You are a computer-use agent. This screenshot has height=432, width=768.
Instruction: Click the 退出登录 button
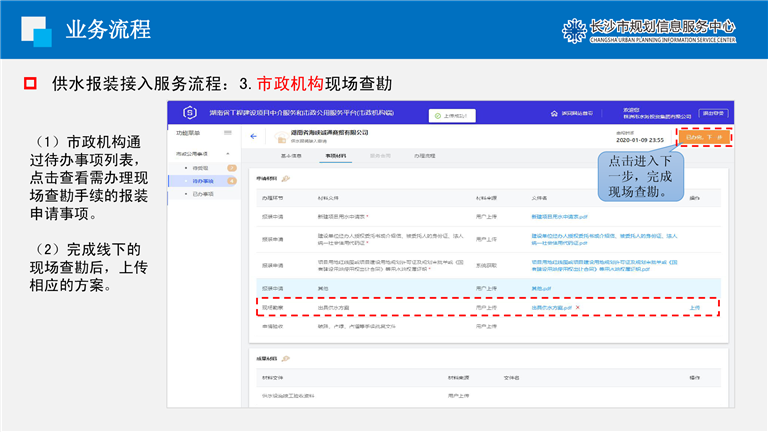[x=712, y=113]
